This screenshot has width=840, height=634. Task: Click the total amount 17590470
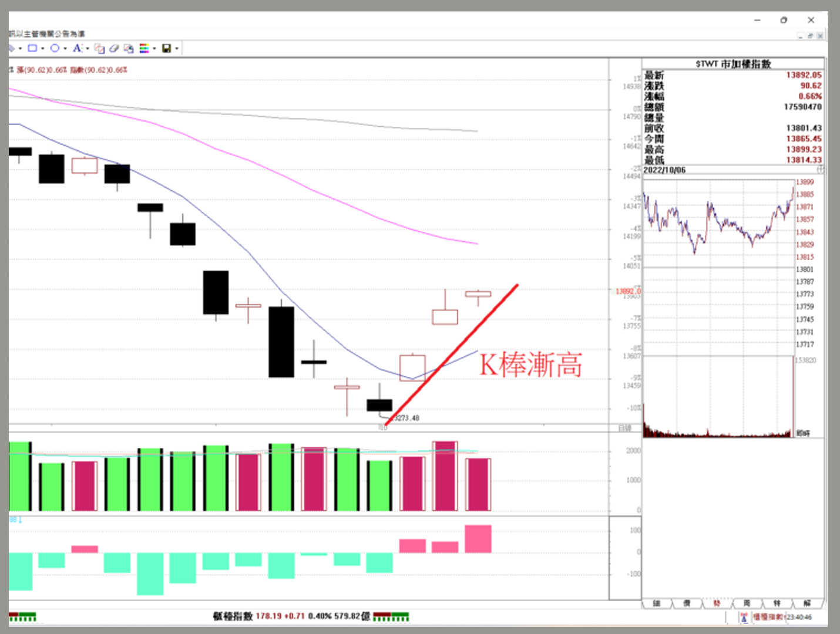click(x=802, y=107)
